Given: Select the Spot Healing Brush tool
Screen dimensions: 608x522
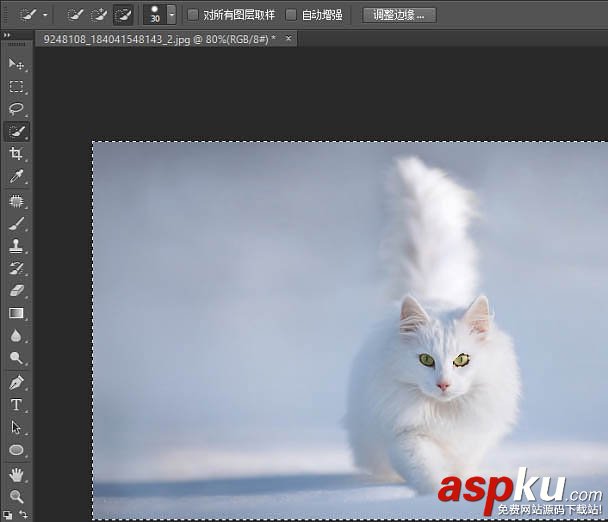Looking at the screenshot, I should click(16, 201).
